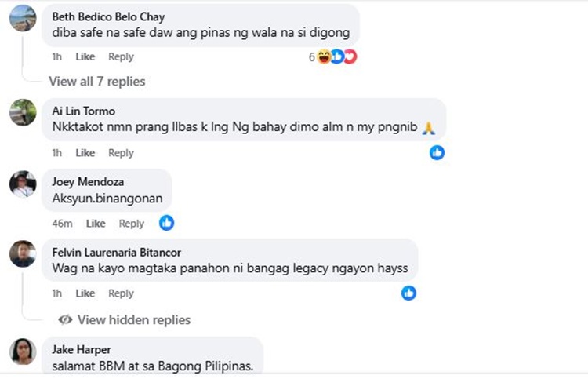The width and height of the screenshot is (588, 379).
Task: Click the like reaction on Felvin Laurenaria Bitancor's comment
Action: [x=408, y=293]
